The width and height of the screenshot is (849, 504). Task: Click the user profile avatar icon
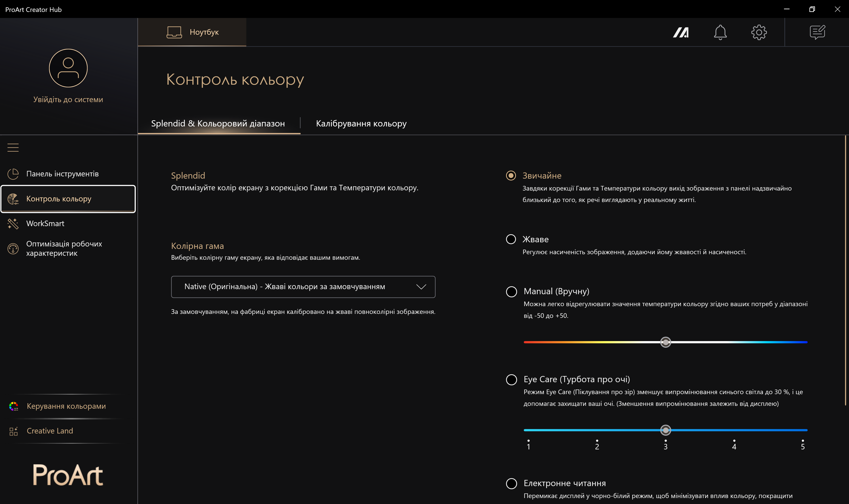click(68, 68)
